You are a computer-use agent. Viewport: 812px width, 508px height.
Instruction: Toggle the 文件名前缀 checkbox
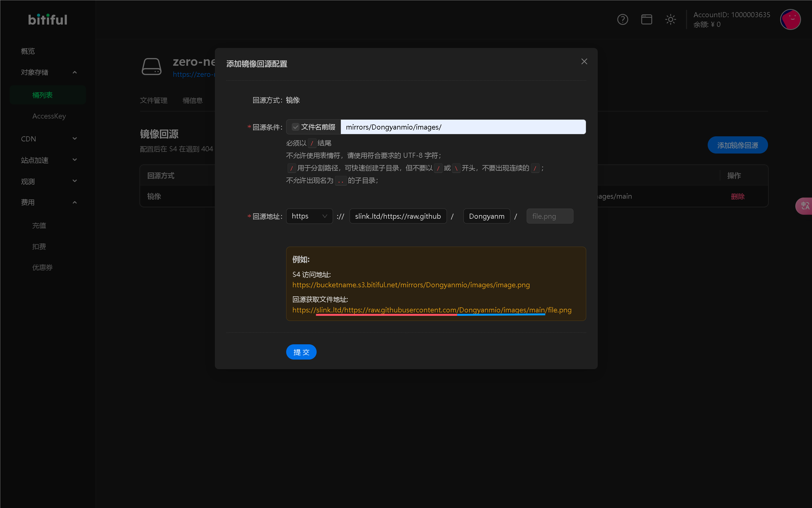295,127
